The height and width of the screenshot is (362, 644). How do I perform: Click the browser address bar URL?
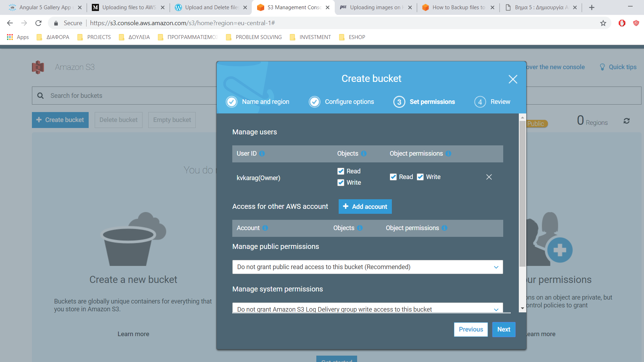pyautogui.click(x=182, y=23)
